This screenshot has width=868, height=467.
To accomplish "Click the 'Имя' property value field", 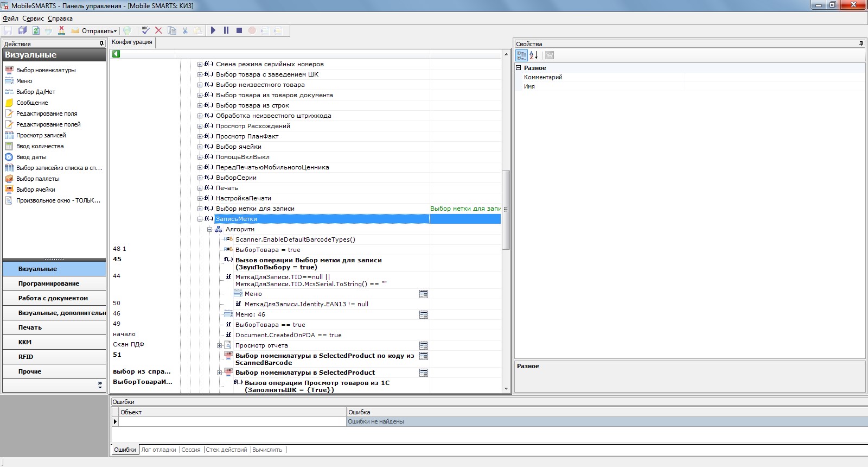I will click(774, 86).
